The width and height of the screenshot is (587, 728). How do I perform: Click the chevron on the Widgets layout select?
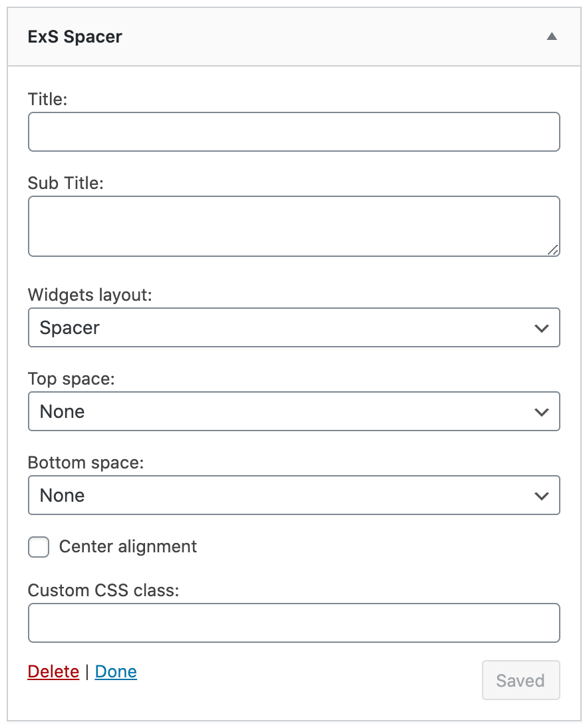(542, 328)
